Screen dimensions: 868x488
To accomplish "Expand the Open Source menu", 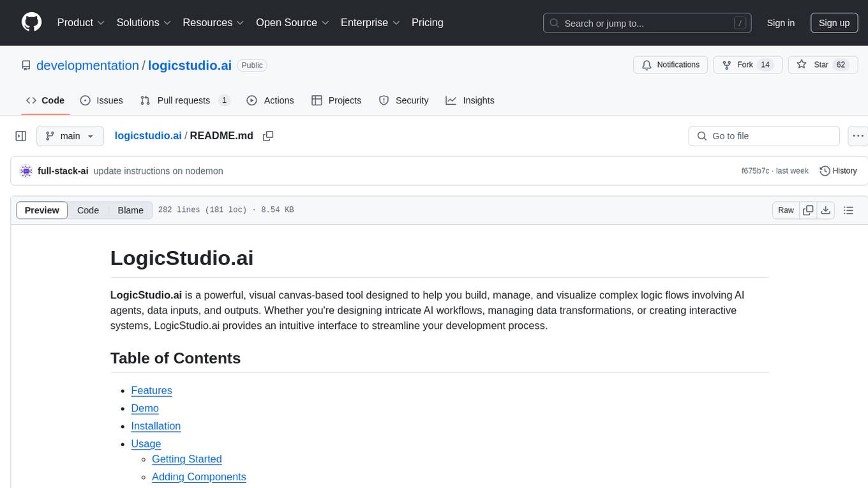I will (x=292, y=22).
